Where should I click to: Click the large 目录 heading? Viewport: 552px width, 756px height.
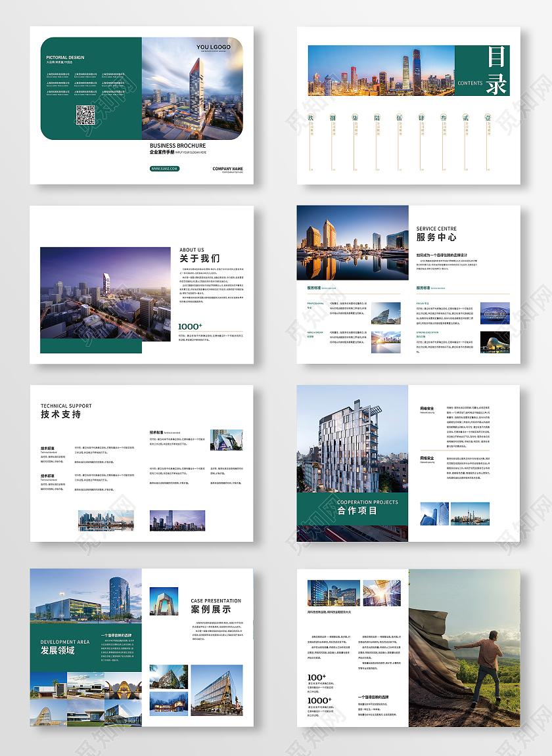[496, 71]
